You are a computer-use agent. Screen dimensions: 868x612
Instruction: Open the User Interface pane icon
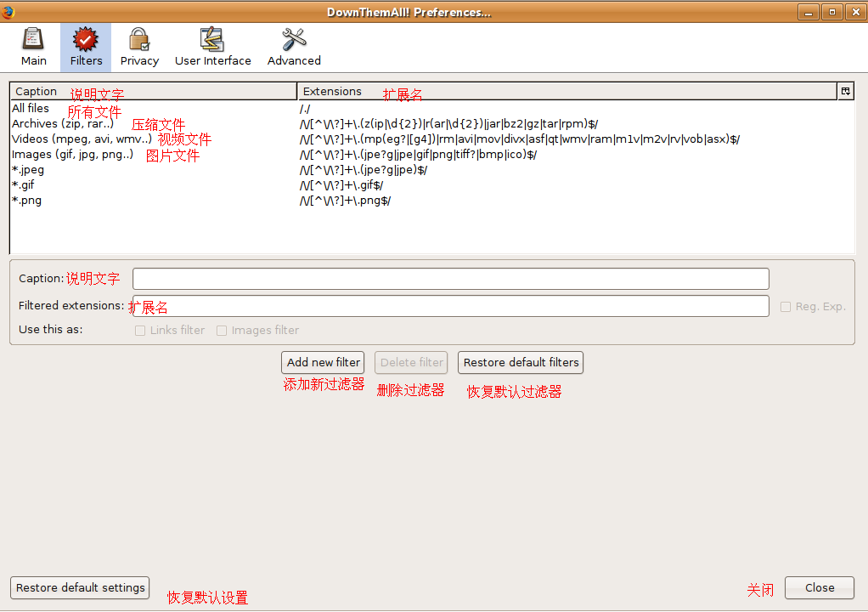click(x=212, y=40)
